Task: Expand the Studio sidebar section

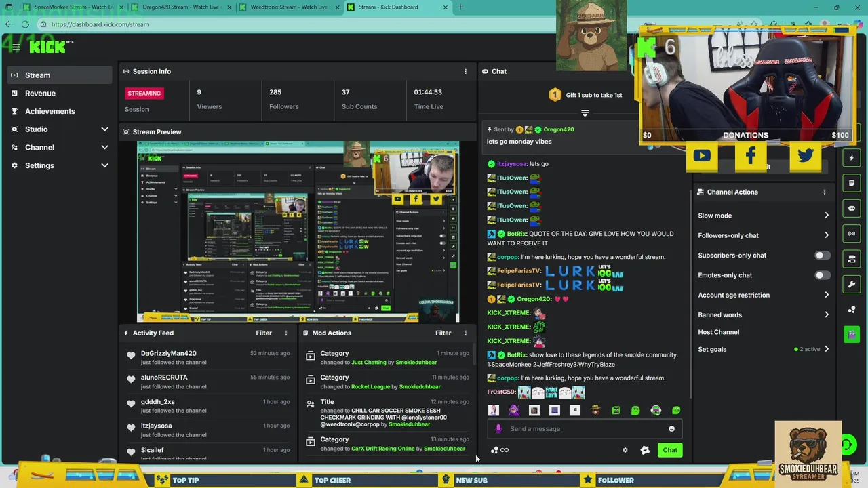Action: point(104,129)
